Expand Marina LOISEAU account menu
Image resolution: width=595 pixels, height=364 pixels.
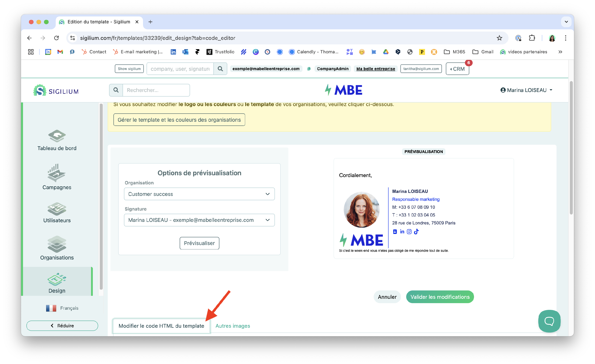(526, 90)
